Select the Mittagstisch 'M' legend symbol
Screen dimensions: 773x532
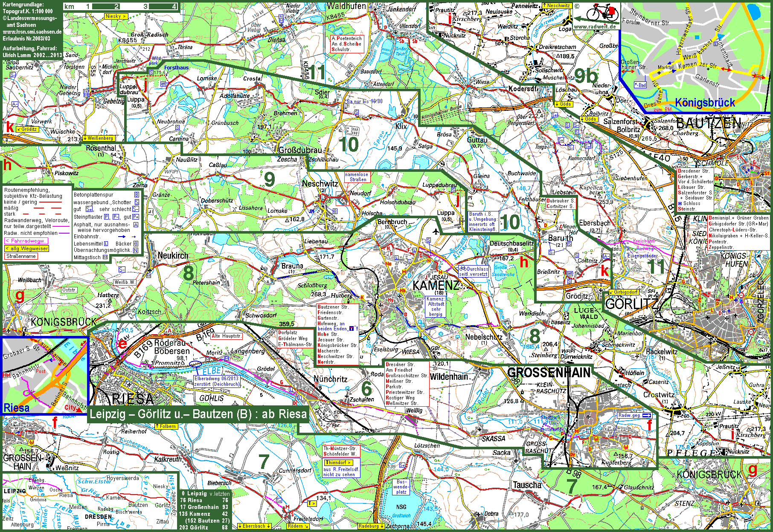[x=105, y=257]
